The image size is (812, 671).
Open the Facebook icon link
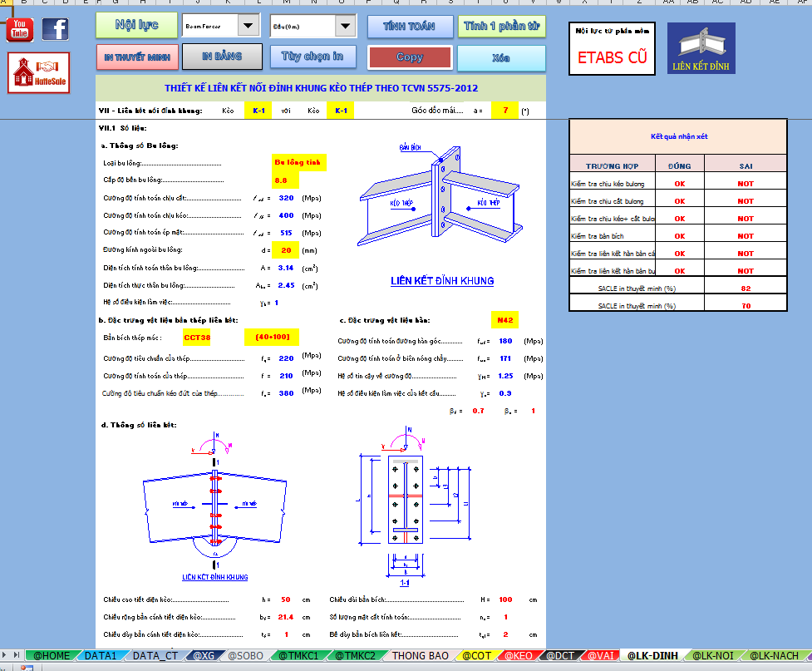click(x=55, y=29)
